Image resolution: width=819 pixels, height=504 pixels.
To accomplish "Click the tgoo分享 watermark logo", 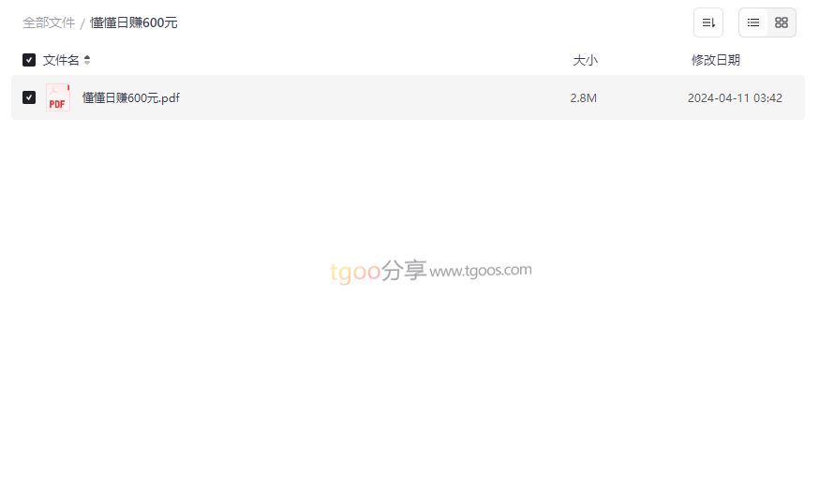I will click(x=379, y=271).
